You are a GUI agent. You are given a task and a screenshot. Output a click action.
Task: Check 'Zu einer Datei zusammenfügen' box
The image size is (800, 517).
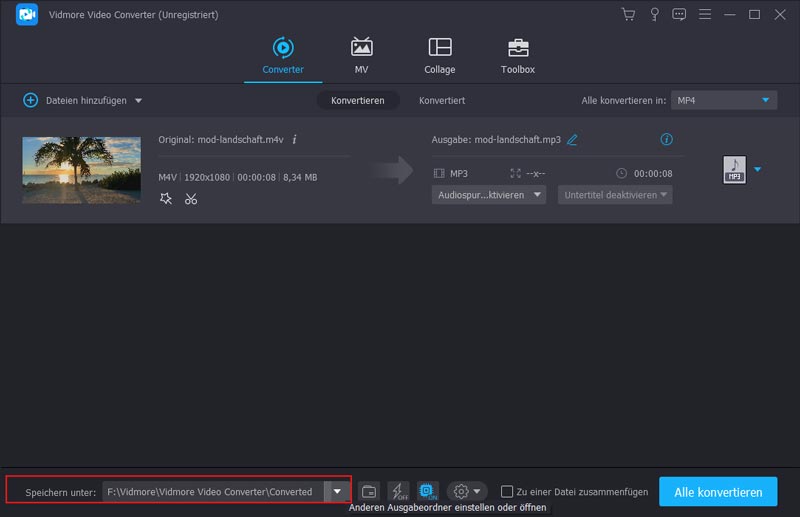(x=507, y=491)
